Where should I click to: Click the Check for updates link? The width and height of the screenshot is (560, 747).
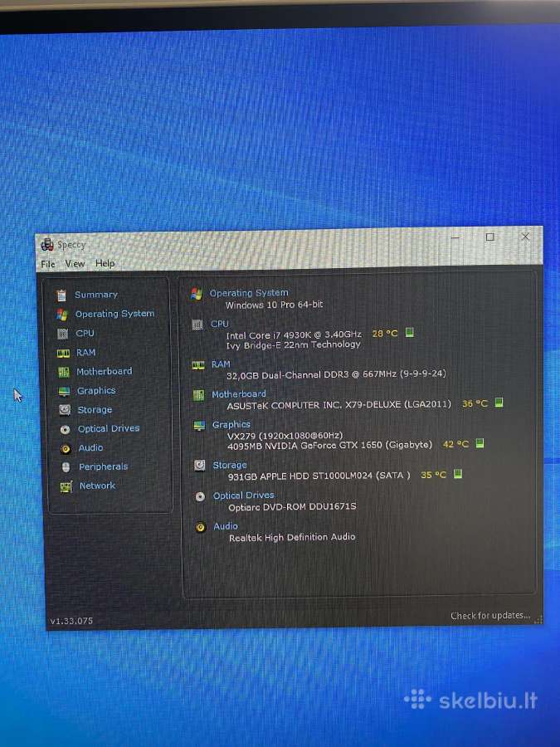click(490, 616)
